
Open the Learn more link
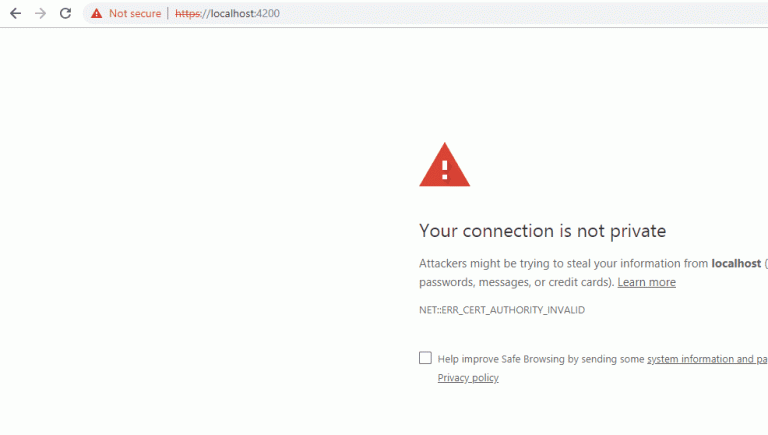(x=647, y=282)
